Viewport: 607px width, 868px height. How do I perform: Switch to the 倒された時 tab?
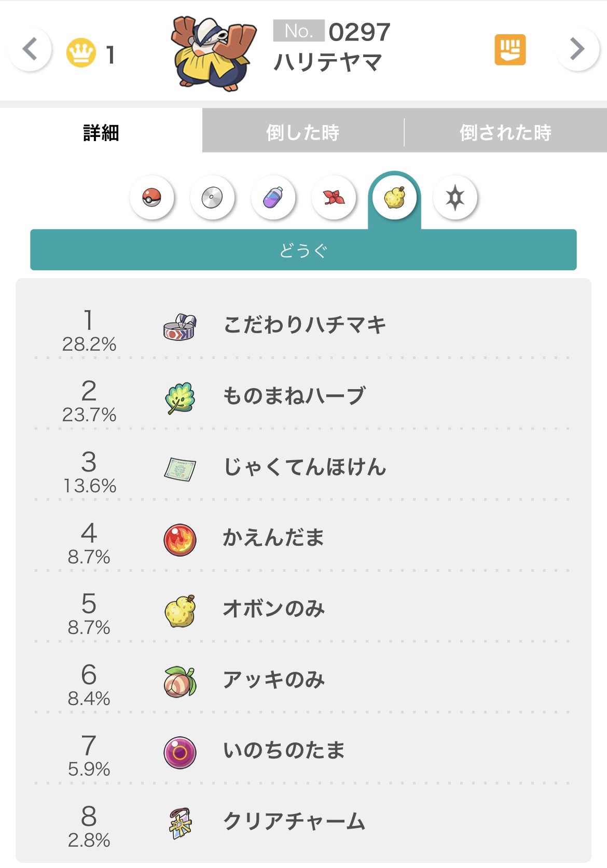click(506, 132)
